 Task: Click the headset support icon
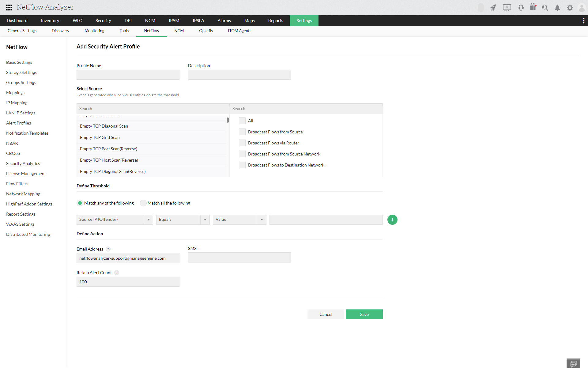(x=521, y=8)
